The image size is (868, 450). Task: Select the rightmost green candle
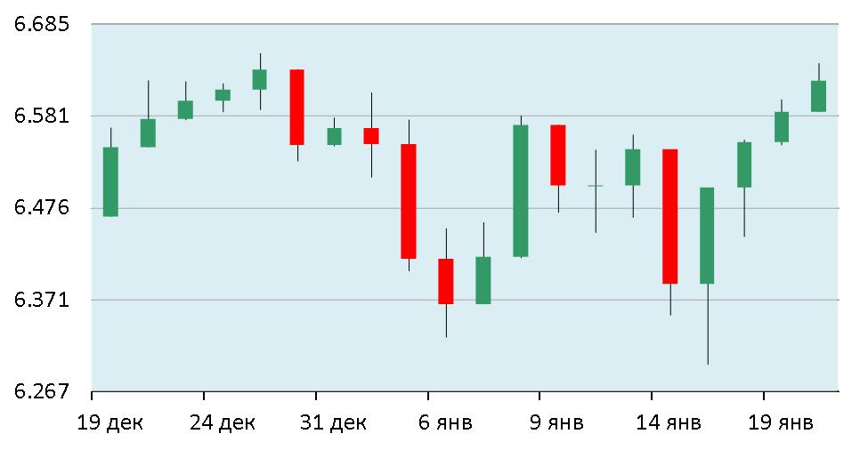click(818, 96)
